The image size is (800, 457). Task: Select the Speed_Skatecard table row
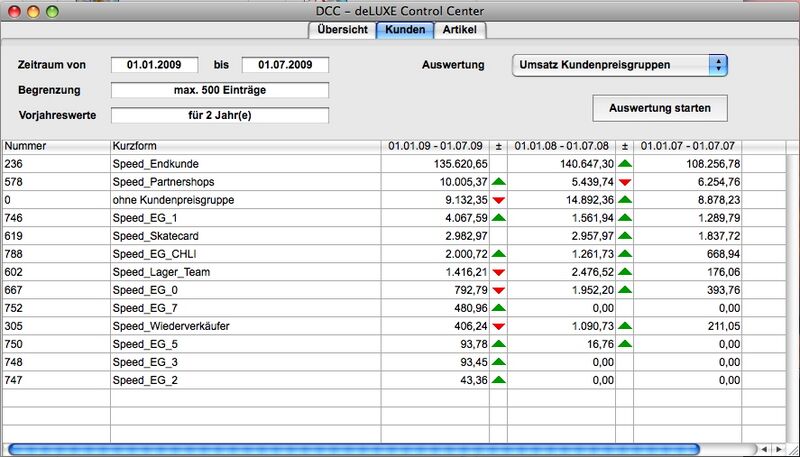tap(246, 235)
